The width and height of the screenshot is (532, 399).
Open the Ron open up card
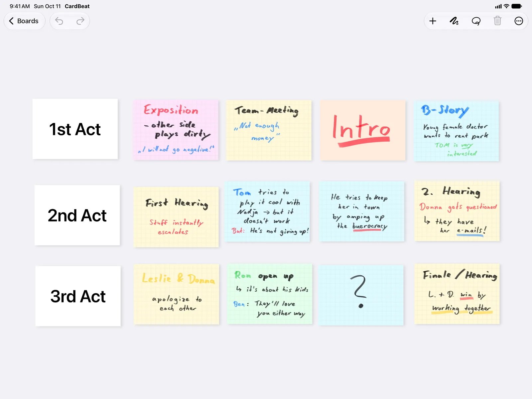point(270,294)
